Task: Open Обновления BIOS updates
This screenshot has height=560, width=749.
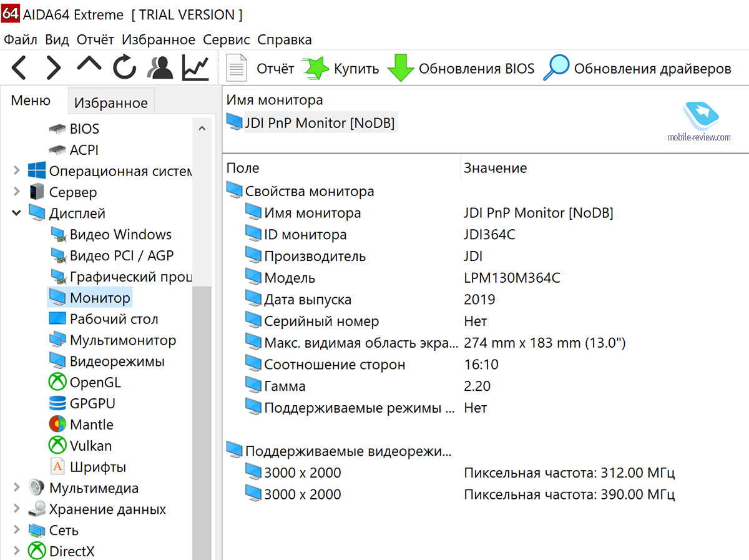Action: [x=461, y=68]
